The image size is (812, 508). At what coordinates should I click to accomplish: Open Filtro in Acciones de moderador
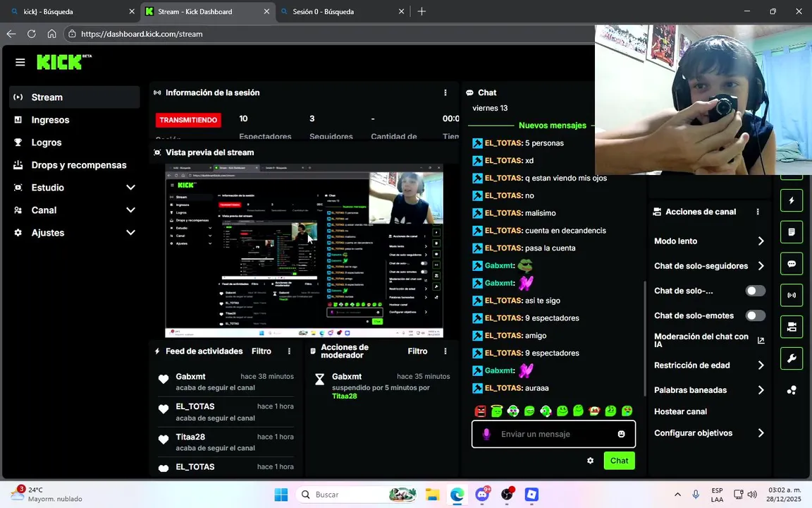(417, 351)
